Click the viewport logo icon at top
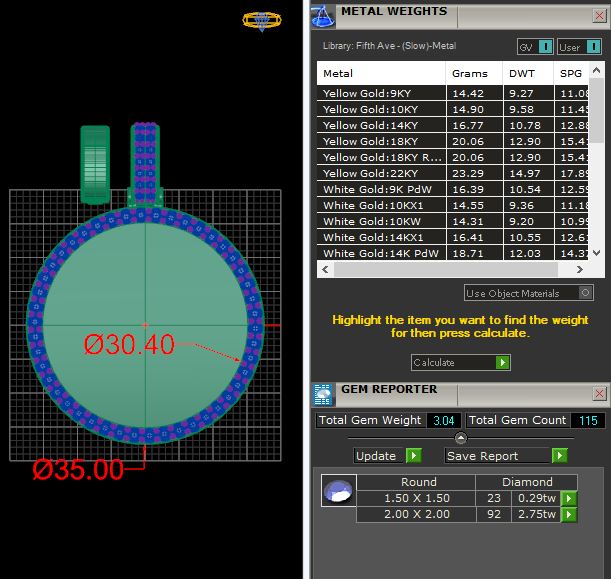The image size is (611, 579). tap(262, 20)
